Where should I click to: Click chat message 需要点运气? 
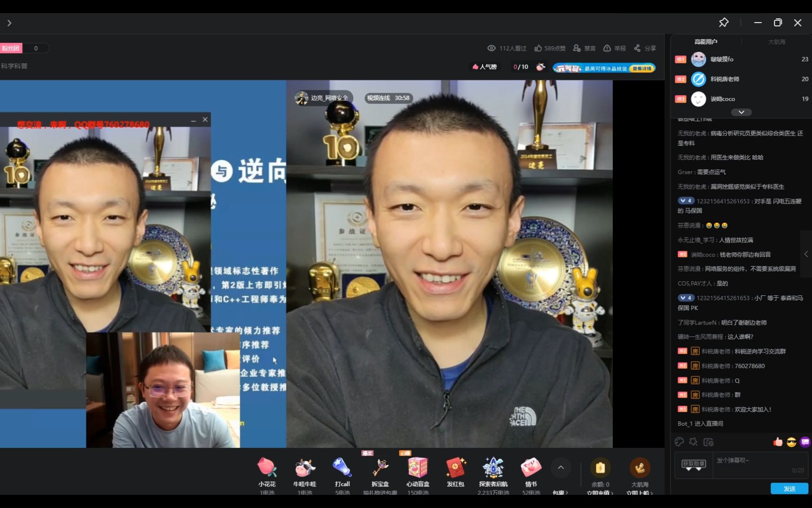(711, 172)
